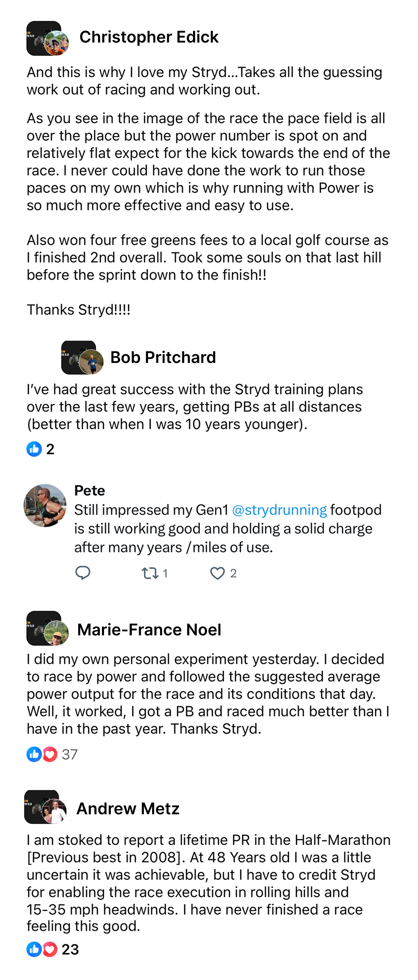Open the @strydrunning mention link

tap(279, 510)
